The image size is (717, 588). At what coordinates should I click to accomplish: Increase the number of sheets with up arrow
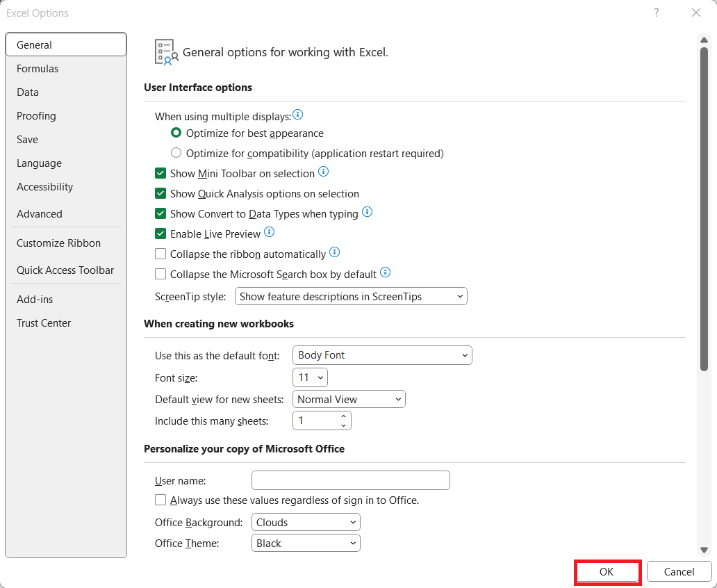[343, 416]
